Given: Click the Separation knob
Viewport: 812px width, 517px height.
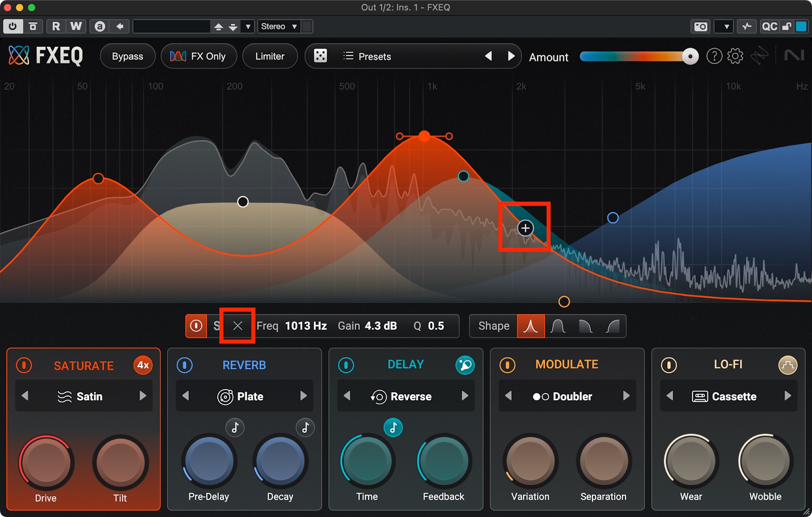Looking at the screenshot, I should [x=604, y=461].
